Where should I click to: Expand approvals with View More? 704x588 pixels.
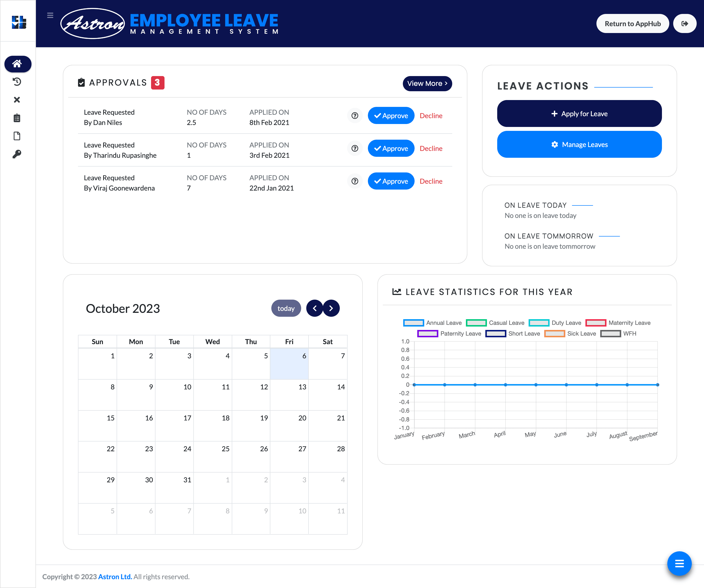pos(427,83)
